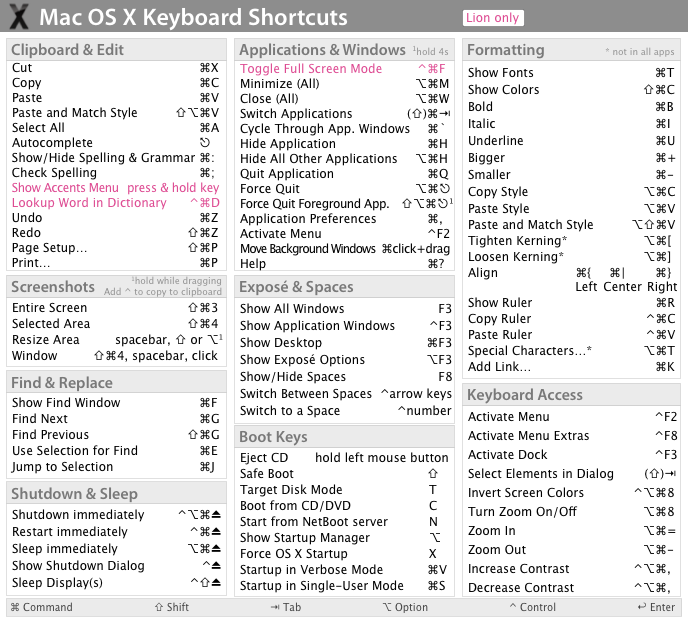Click the Show Accents Menu entry
Image resolution: width=688 pixels, height=620 pixels.
pos(65,187)
